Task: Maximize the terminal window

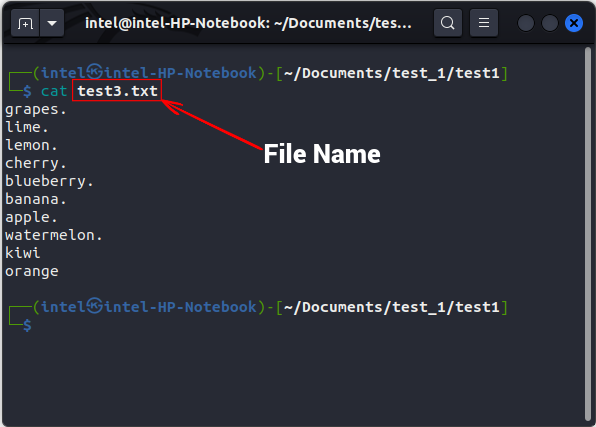Action: (550, 23)
